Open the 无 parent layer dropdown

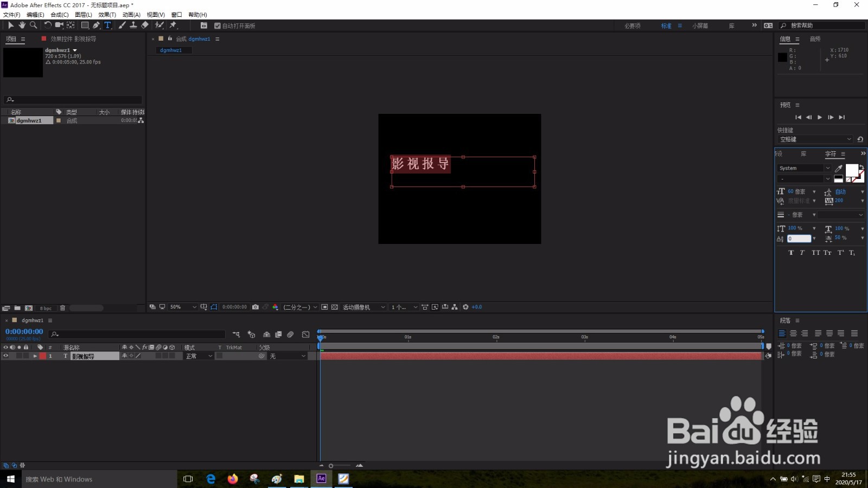click(288, 356)
